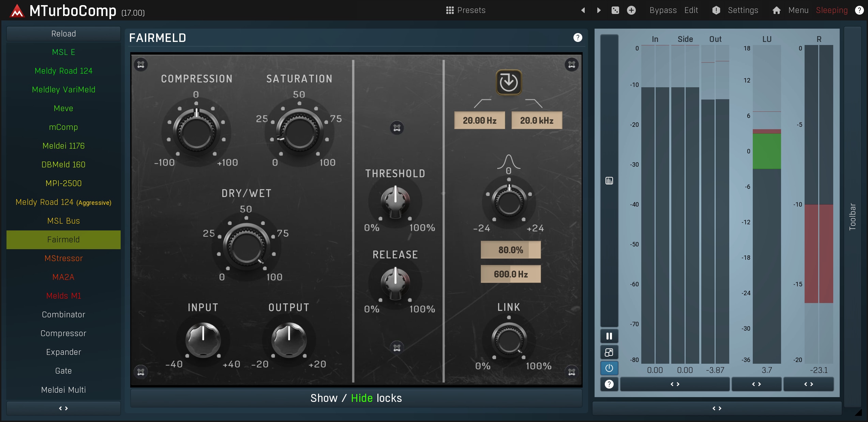Click the sidechain filter download-arrow button
Screen dimensions: 868x422
[508, 82]
